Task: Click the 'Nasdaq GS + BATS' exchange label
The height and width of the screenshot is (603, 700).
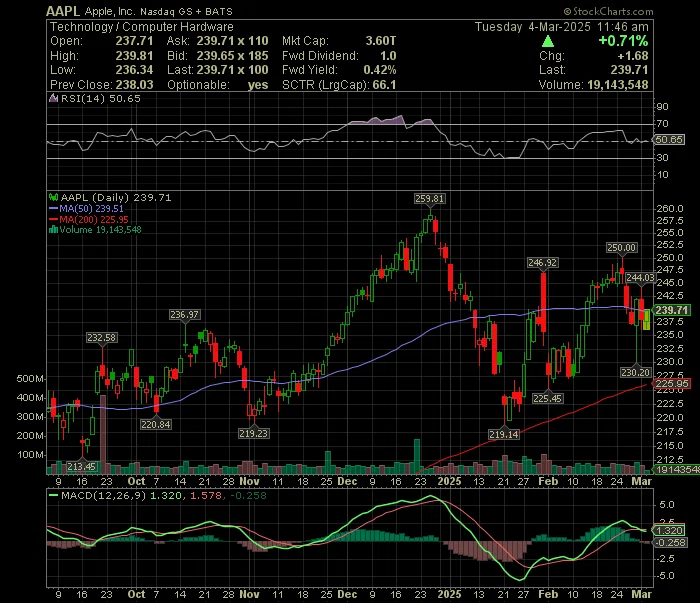Action: pyautogui.click(x=186, y=12)
